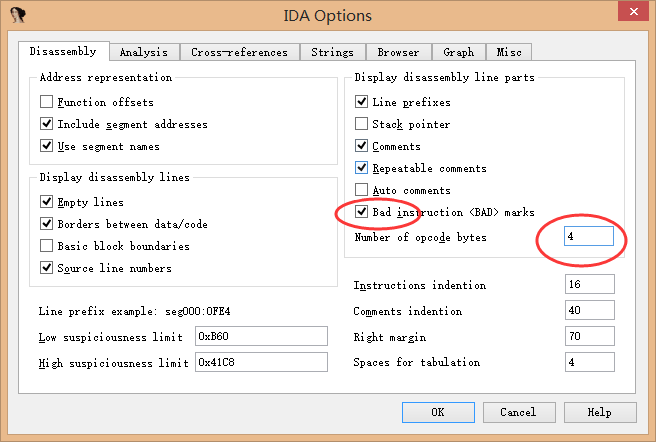Enable Auto comments option
This screenshot has width=656, height=442.
click(x=362, y=190)
